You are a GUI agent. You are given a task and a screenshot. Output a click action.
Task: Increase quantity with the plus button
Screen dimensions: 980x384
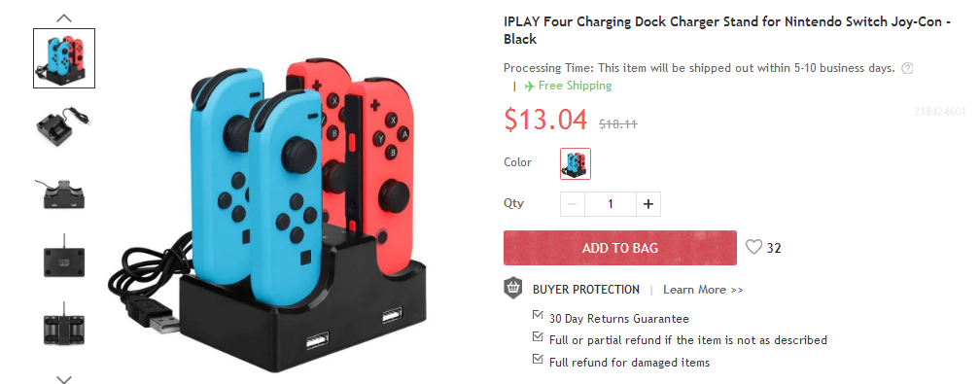648,204
